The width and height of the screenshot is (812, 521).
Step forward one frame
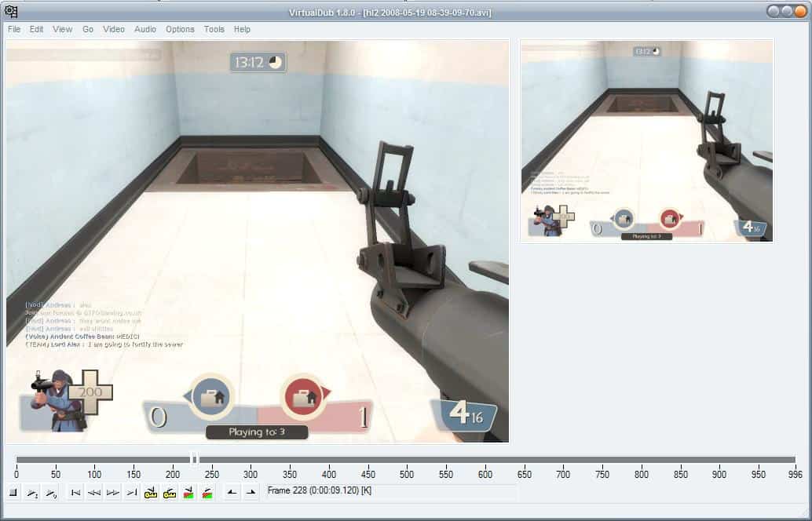click(x=113, y=493)
